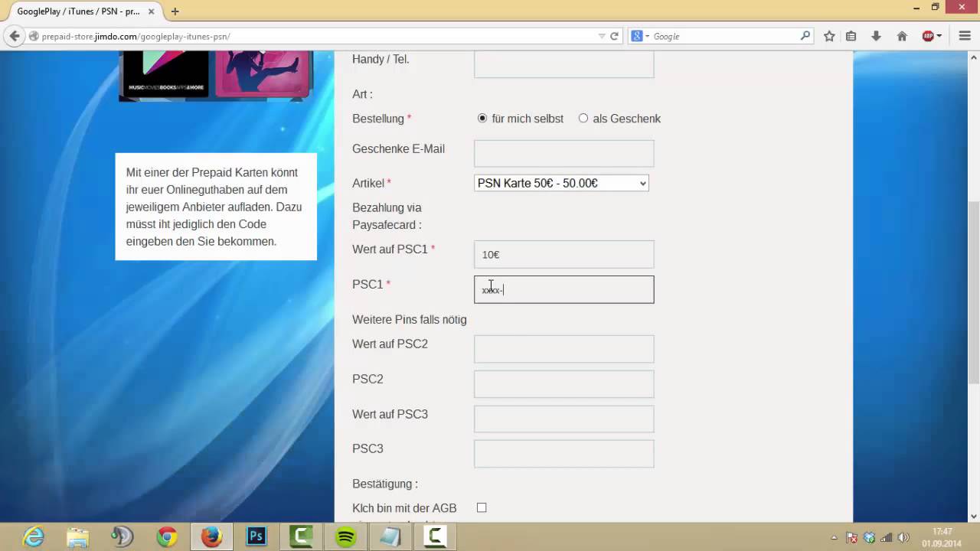980x551 pixels.
Task: Click the prepaid cards image thumbnail
Action: click(216, 76)
